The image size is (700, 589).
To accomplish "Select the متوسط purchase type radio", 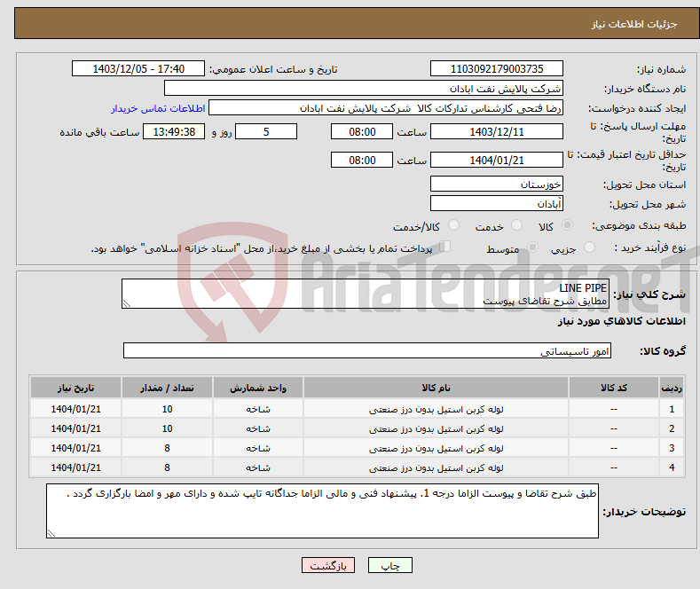I will click(x=532, y=247).
